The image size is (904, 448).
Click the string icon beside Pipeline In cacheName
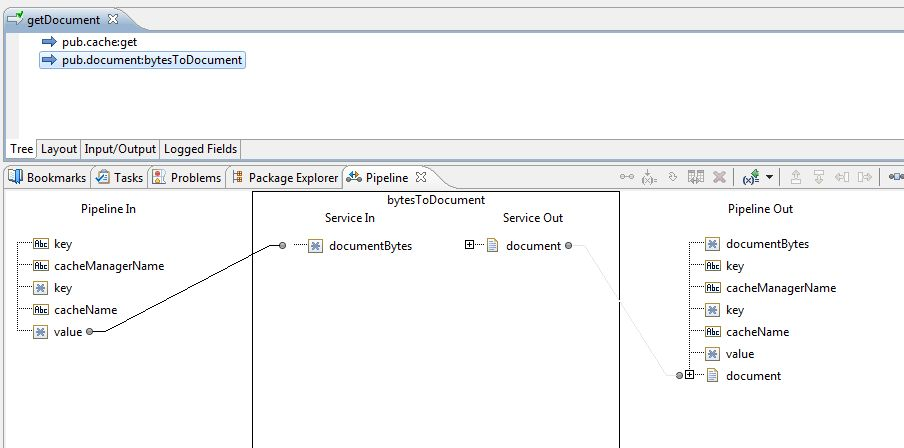(41, 310)
